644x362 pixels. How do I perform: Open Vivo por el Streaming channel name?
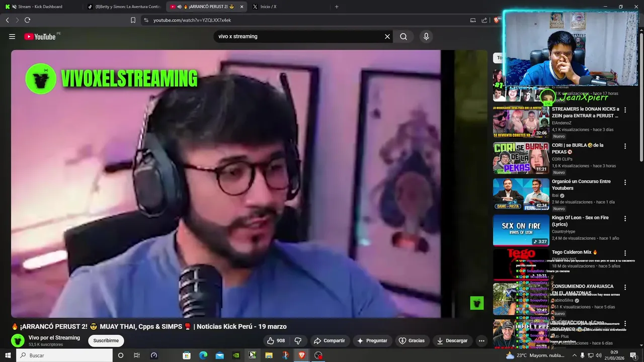click(x=54, y=337)
